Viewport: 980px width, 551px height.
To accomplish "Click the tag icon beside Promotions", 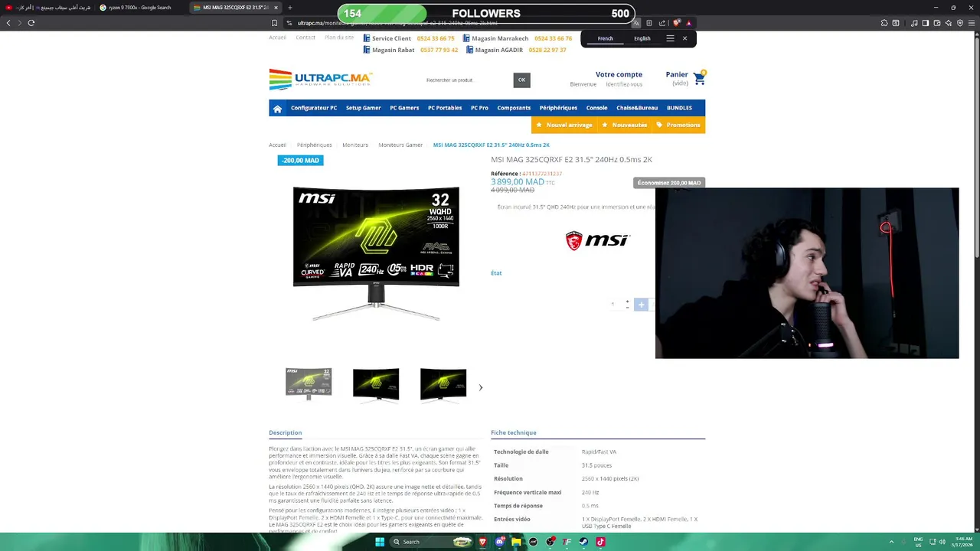I will (x=659, y=125).
